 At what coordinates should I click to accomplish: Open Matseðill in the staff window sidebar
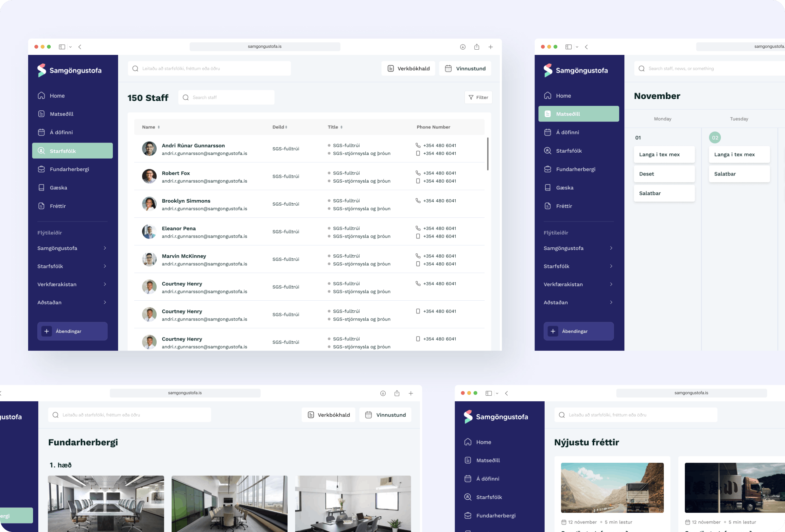[72, 114]
